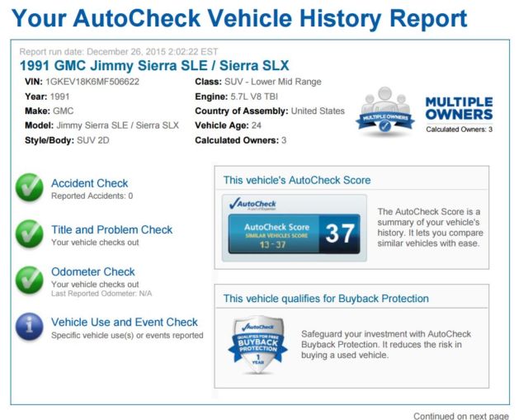Click 'Style/Body: SUV 2D' text
528x420 pixels.
click(67, 140)
